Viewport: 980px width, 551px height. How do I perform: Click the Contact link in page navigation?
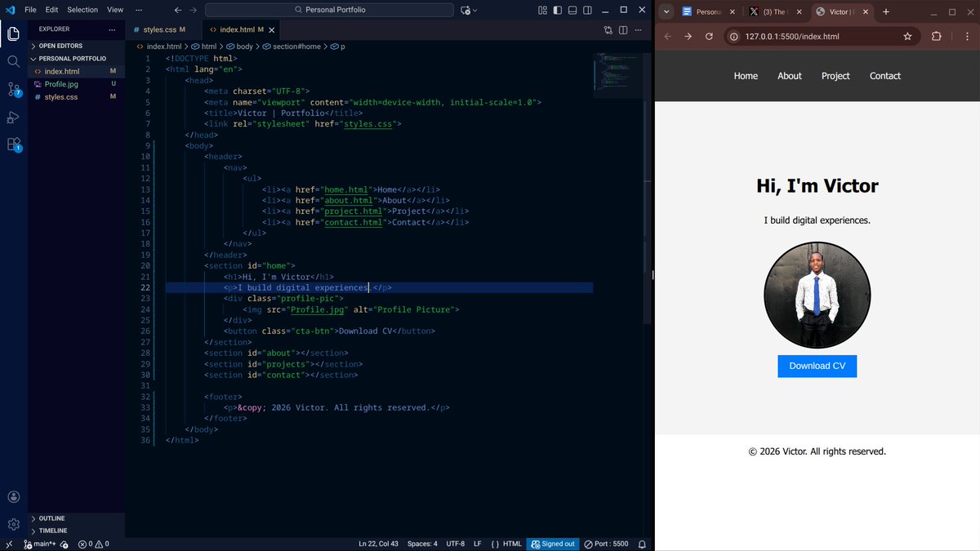click(x=885, y=76)
